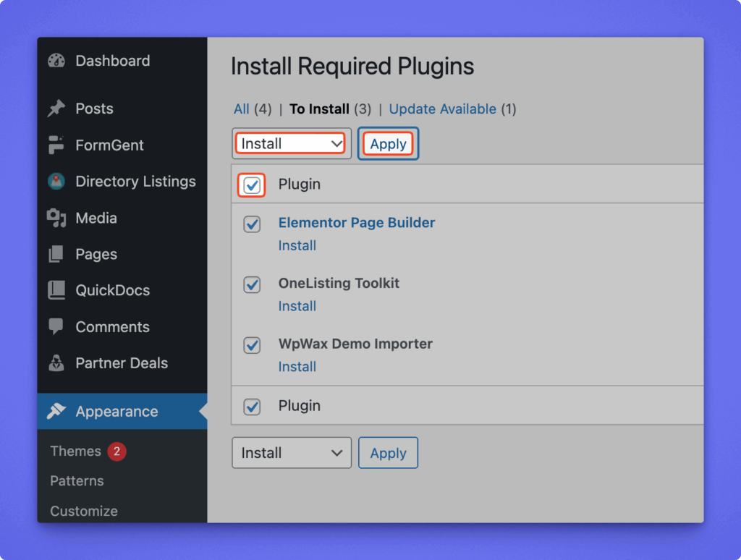Show All plugins filter
Screen dimensions: 741x560
241,109
